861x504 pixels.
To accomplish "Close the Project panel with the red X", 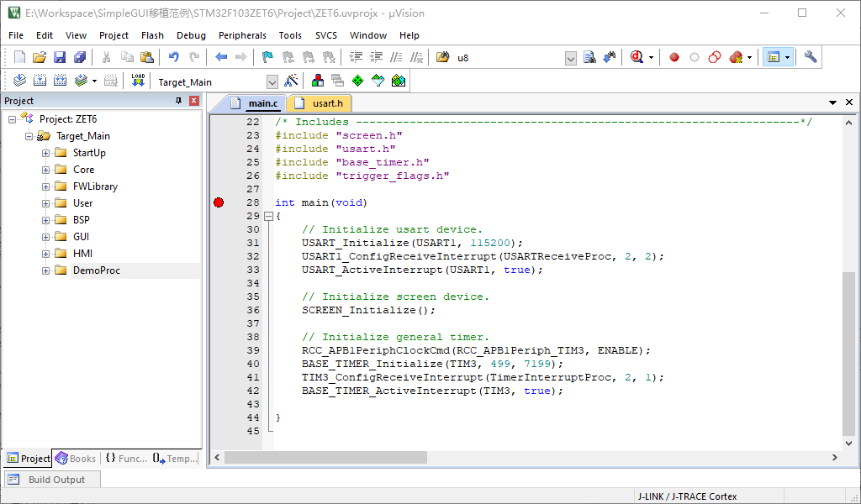I will (193, 101).
